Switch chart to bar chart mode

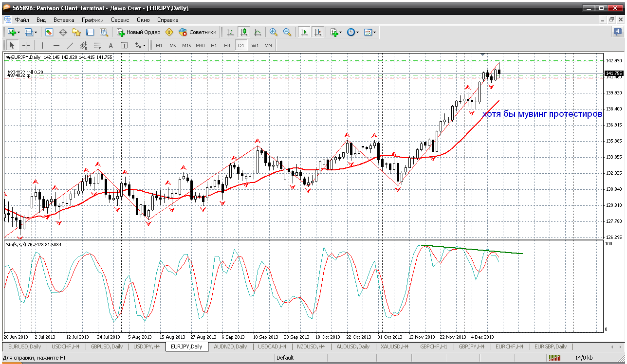click(x=230, y=32)
